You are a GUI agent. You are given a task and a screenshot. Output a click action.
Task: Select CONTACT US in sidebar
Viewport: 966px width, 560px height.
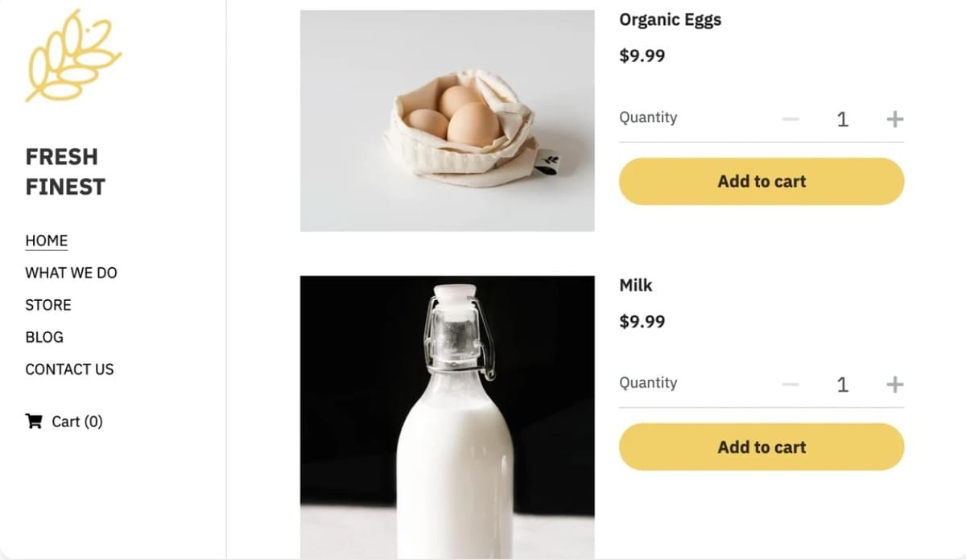click(69, 369)
